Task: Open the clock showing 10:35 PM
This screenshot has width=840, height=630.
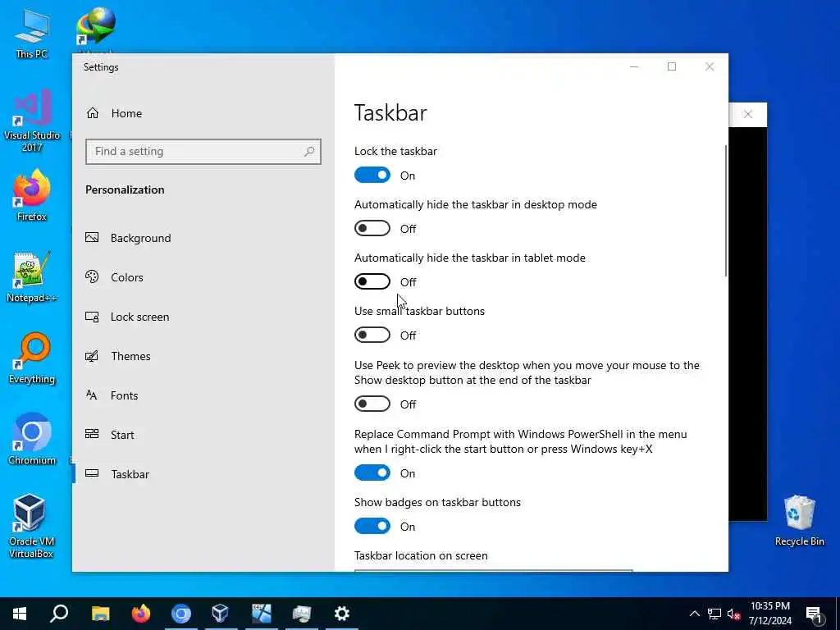Action: (x=769, y=614)
